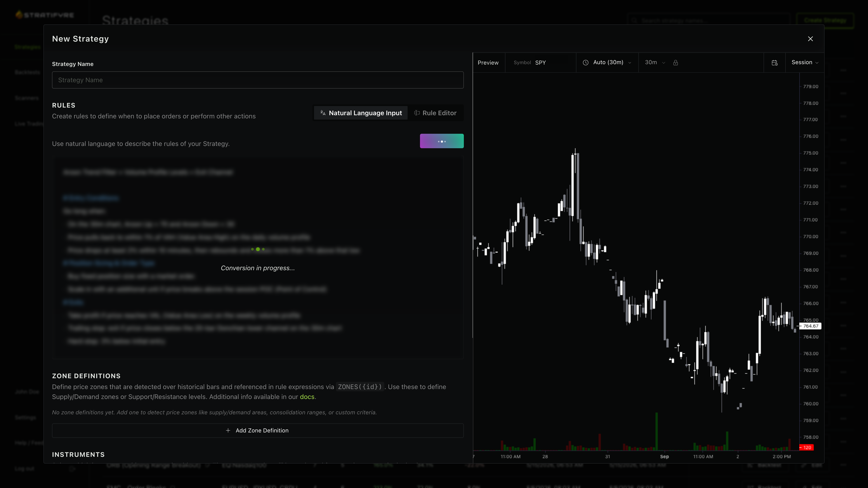
Task: Click the 775.00 price axis label
Action: [x=810, y=153]
